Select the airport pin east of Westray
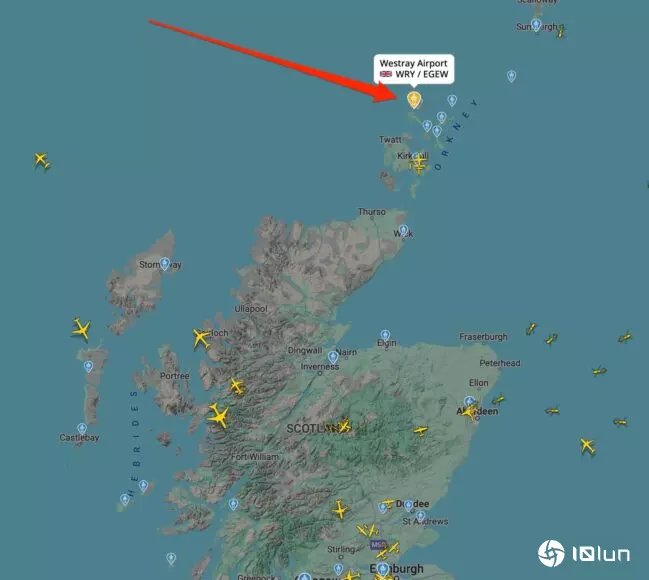649x580 pixels. pyautogui.click(x=452, y=100)
